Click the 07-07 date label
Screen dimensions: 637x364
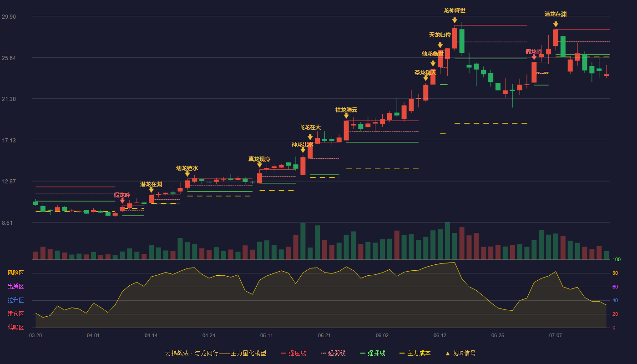556,335
